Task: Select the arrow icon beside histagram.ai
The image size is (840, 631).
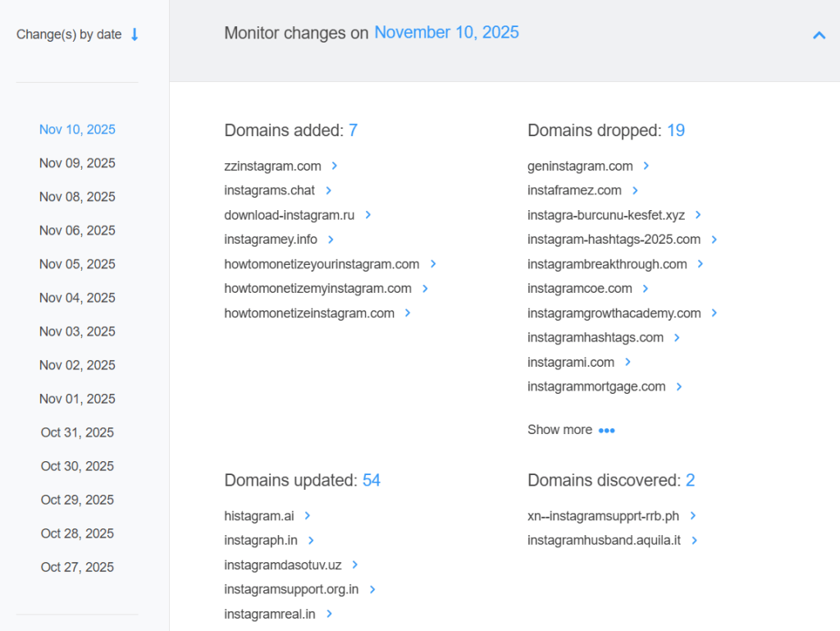Action: pyautogui.click(x=307, y=516)
